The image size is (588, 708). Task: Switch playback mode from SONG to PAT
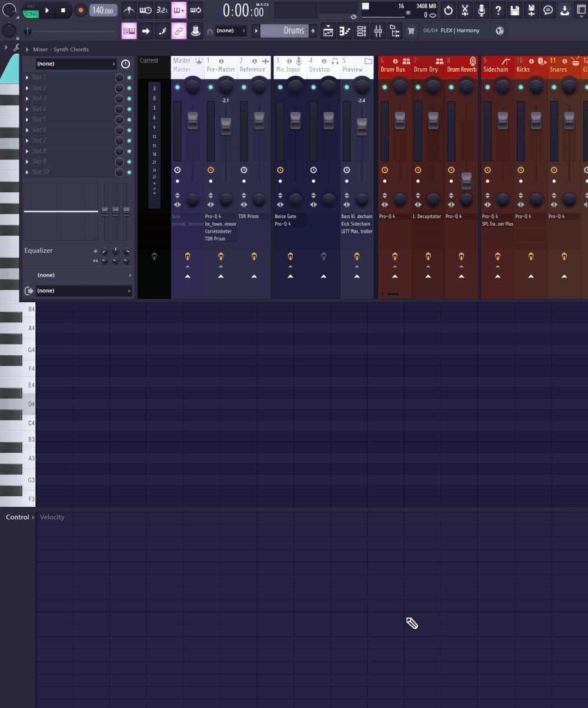tap(31, 6)
